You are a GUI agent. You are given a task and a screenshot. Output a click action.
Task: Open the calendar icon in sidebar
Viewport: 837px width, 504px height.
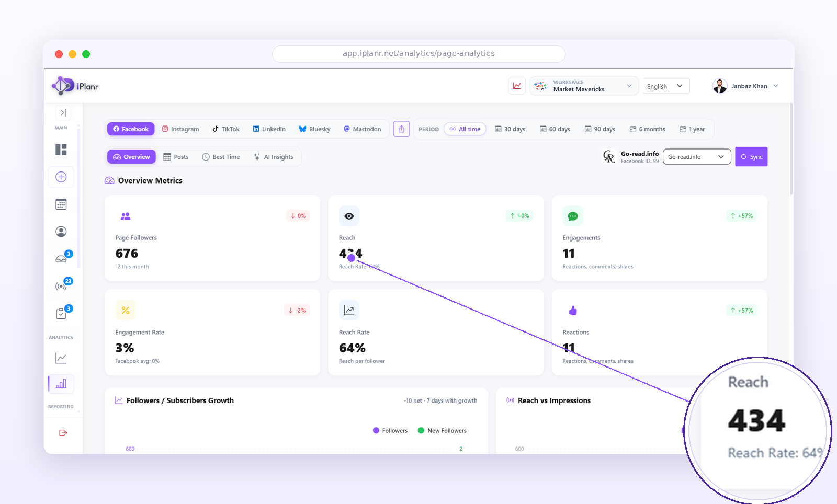pos(61,204)
